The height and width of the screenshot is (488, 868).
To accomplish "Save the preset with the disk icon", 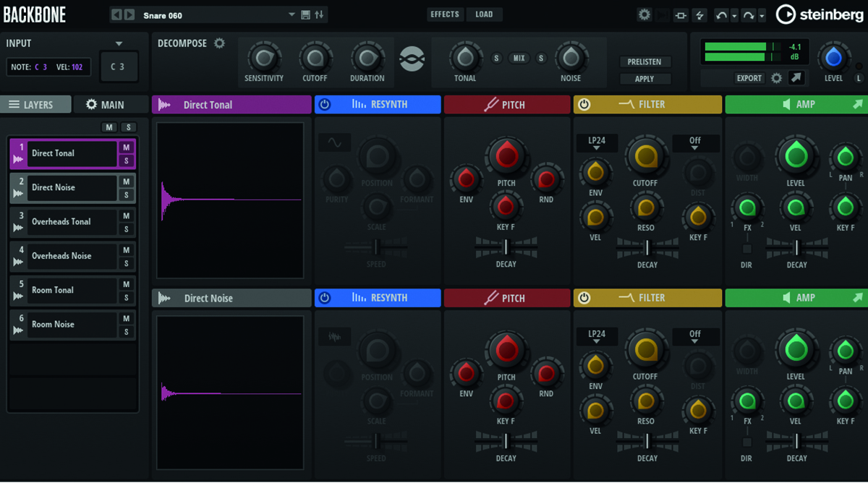I will pos(305,14).
